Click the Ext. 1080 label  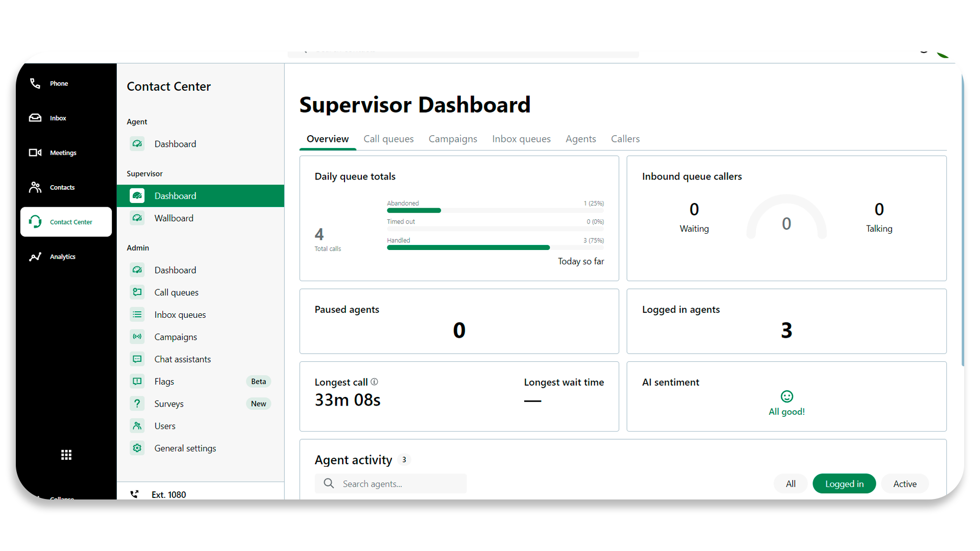169,494
